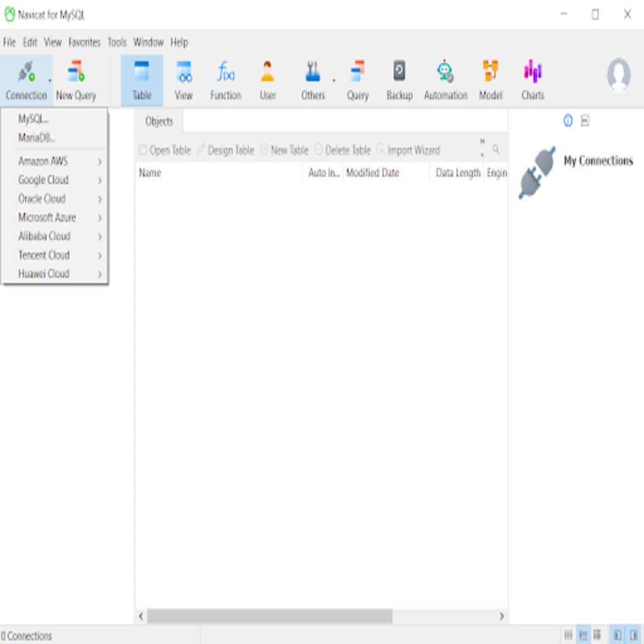Switch to list view in status bar
Viewport: 644px width, 644px height.
click(x=569, y=635)
